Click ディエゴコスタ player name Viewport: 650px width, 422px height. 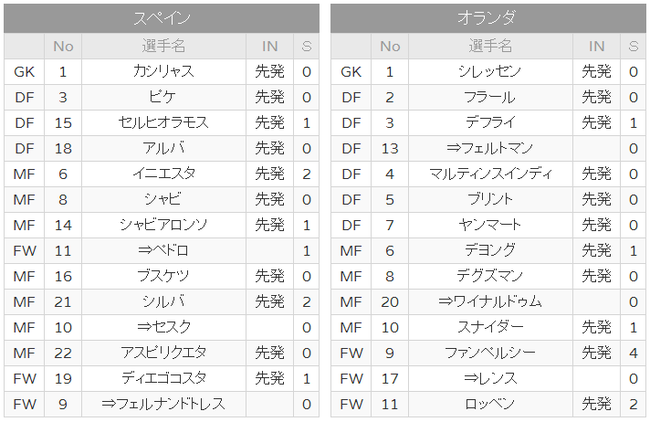click(x=163, y=378)
